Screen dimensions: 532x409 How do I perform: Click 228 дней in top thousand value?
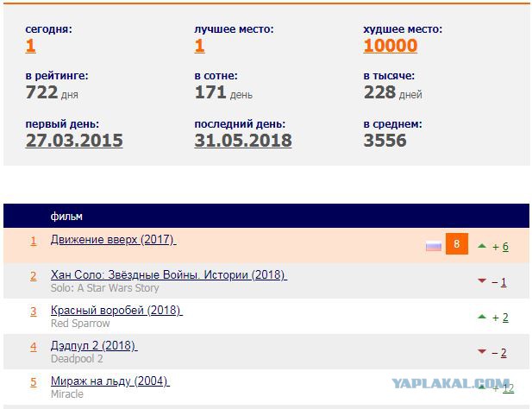(393, 92)
